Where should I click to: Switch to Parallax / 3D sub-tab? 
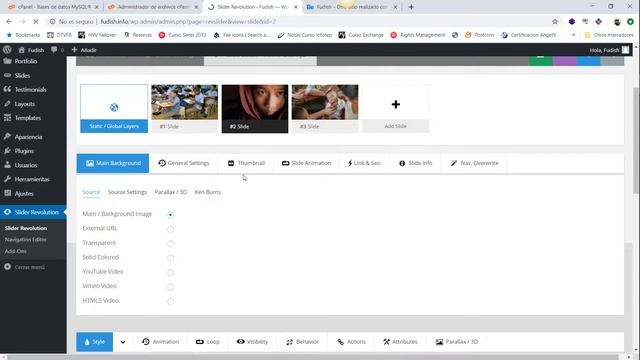pyautogui.click(x=171, y=192)
